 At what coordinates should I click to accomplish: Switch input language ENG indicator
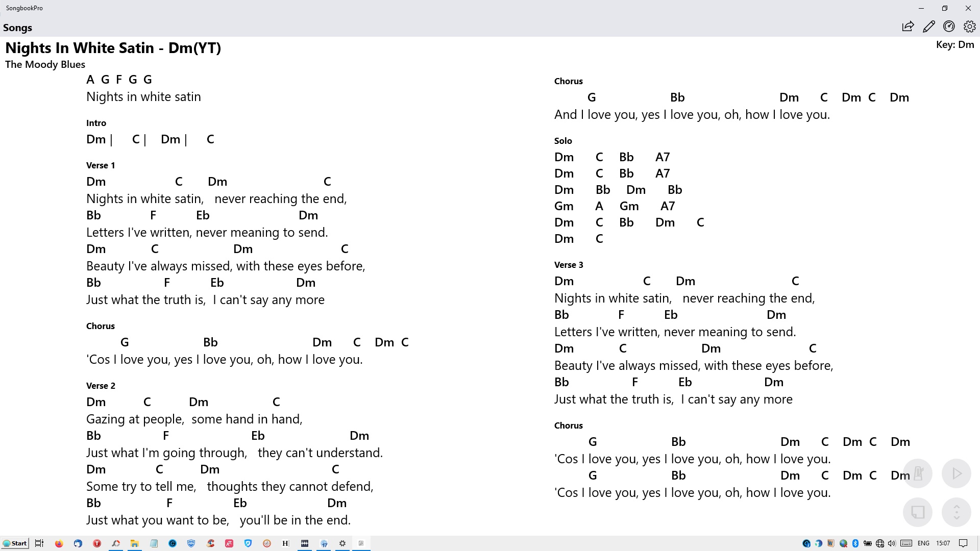[923, 543]
